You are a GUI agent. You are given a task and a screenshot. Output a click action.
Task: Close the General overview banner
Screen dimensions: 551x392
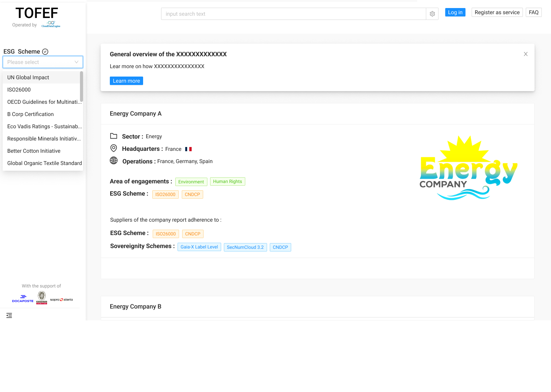pos(525,54)
